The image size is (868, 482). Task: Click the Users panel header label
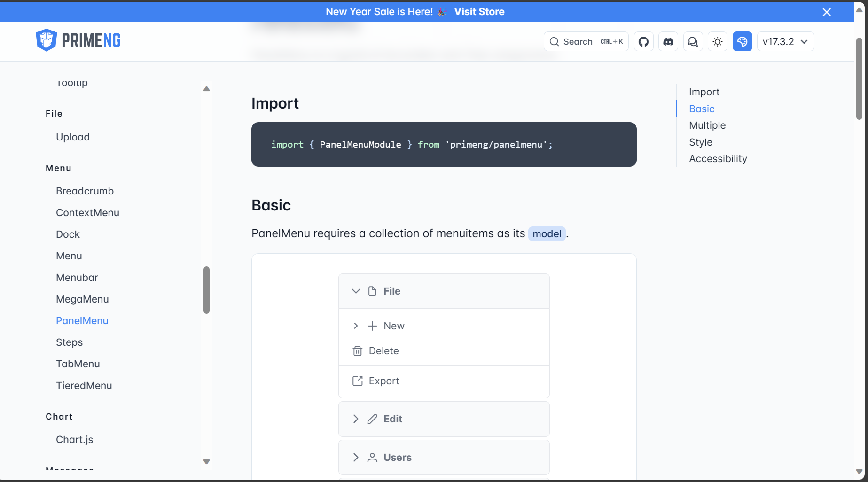click(398, 458)
